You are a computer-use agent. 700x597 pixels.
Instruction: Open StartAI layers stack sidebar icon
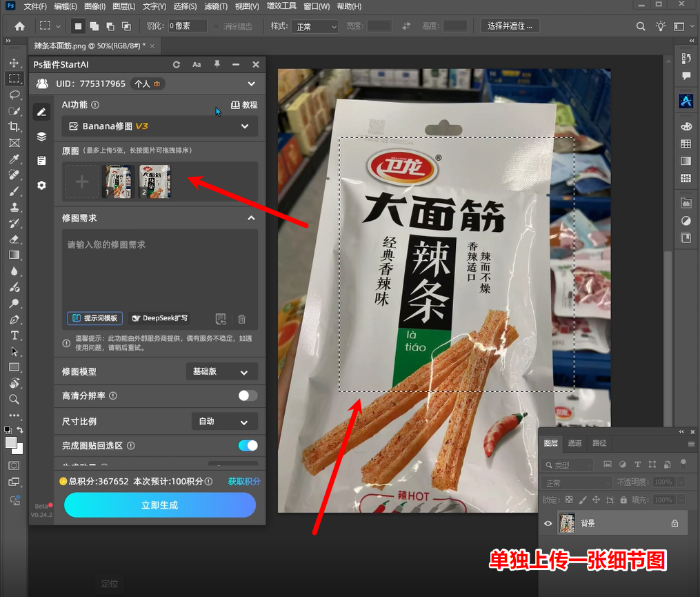coord(41,136)
